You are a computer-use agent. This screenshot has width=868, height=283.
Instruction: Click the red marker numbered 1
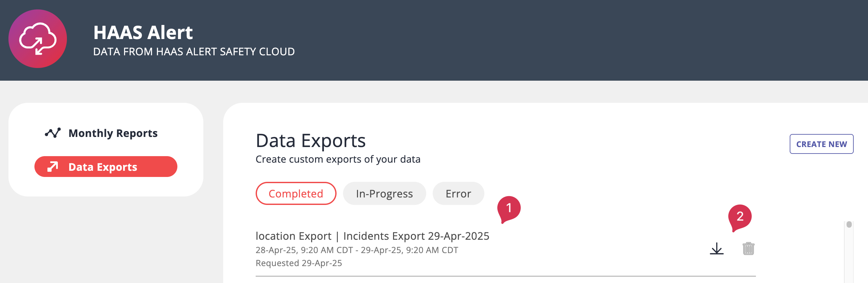[508, 208]
